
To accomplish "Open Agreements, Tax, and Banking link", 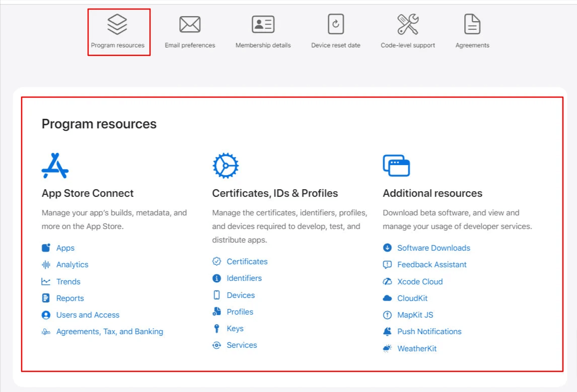I will click(x=109, y=332).
